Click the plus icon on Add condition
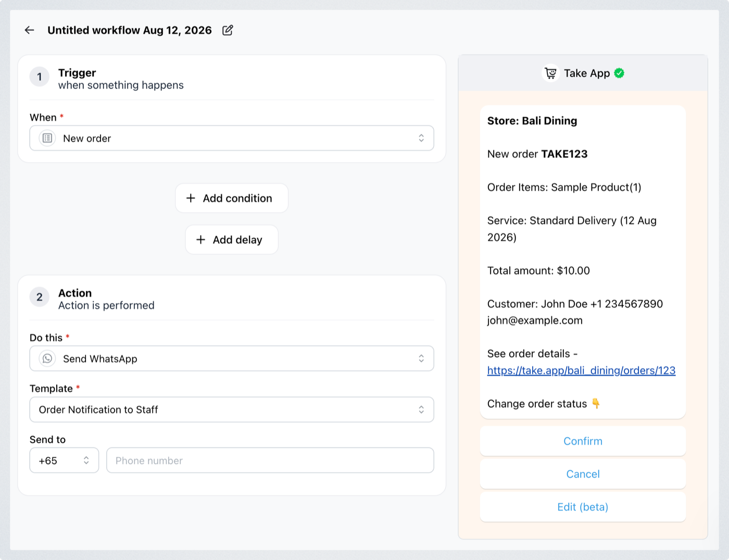The image size is (729, 560). (191, 198)
